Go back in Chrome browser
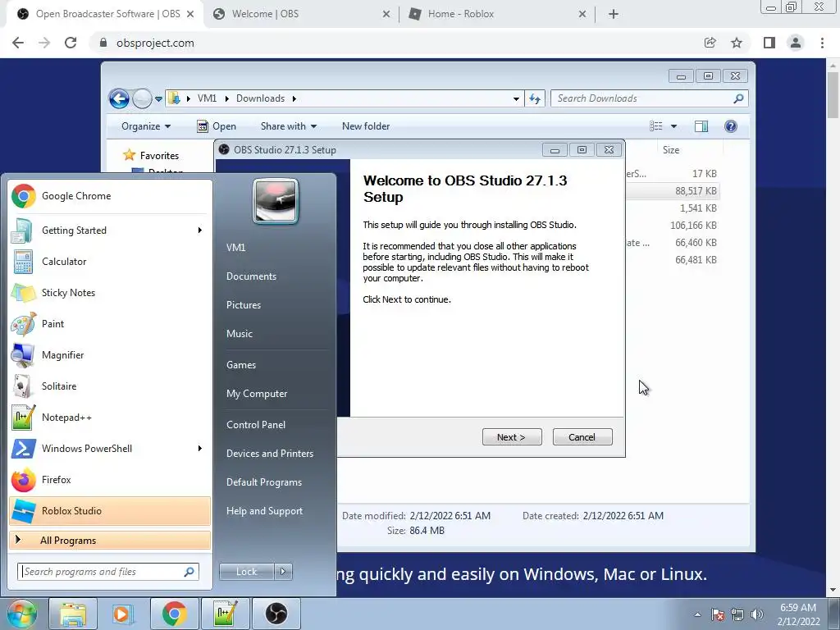This screenshot has width=840, height=630. click(x=18, y=43)
